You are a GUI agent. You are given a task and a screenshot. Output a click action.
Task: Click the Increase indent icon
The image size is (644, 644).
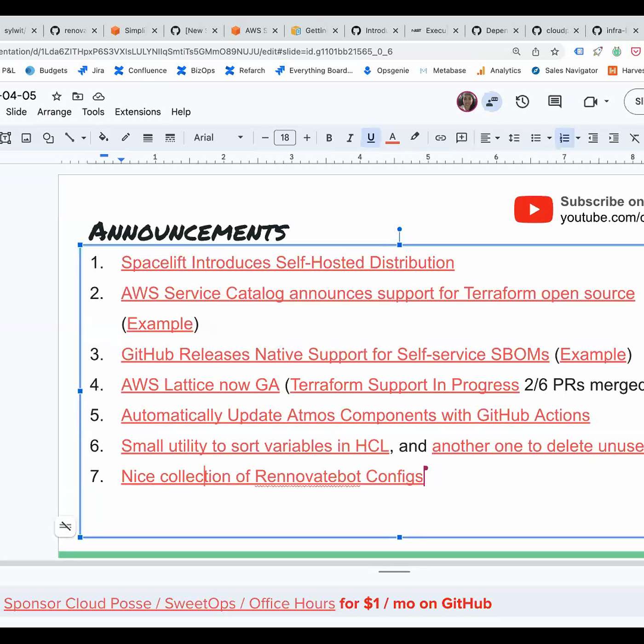pos(614,138)
